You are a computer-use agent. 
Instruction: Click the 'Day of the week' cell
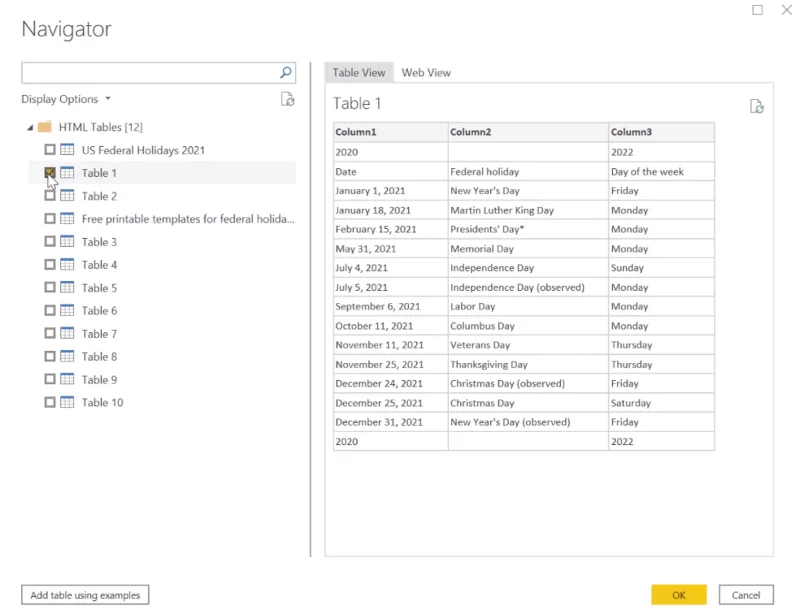(661, 172)
